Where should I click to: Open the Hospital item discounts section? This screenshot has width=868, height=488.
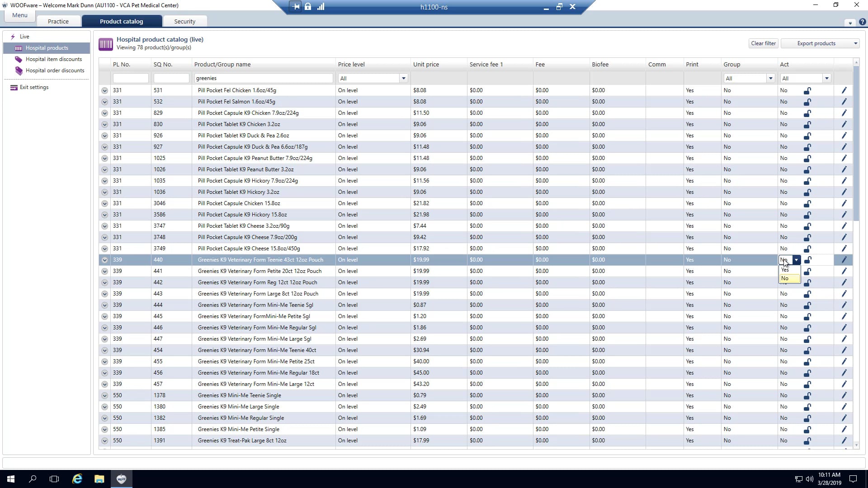pos(53,59)
